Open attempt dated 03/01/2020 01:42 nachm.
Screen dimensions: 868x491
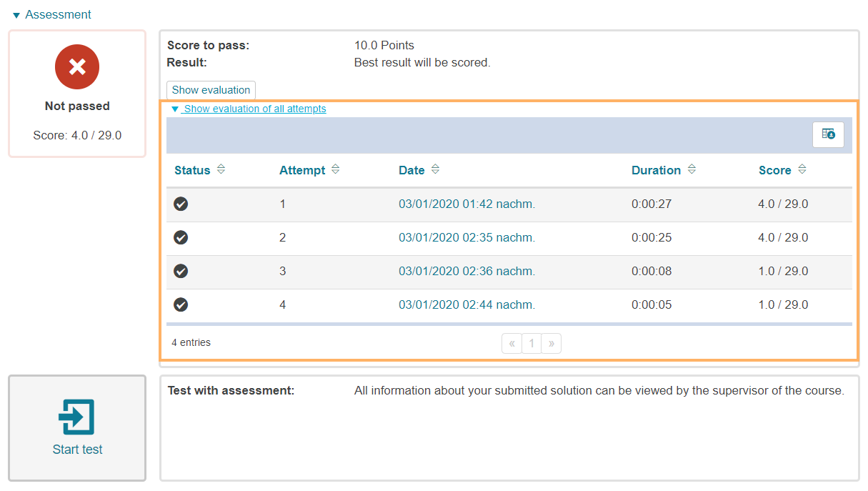coord(467,204)
